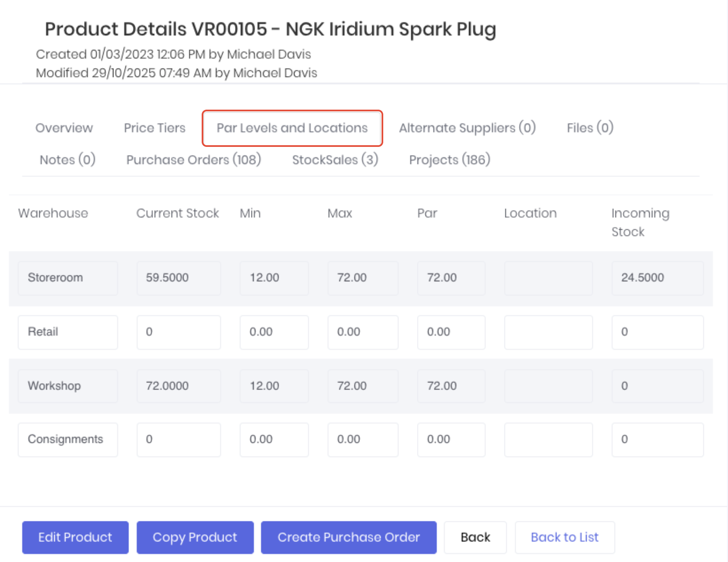
Task: Click the Created 01/03/2023 timestamp line
Action: coord(173,54)
